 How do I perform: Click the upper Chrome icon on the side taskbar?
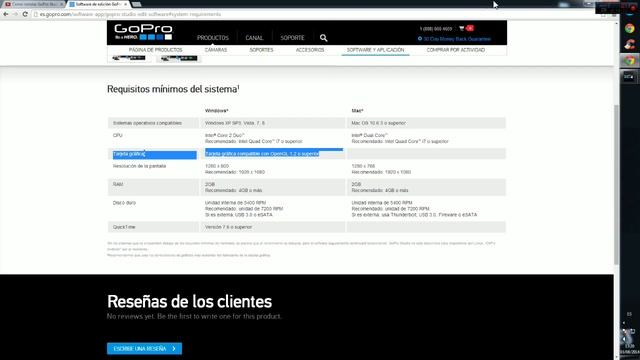click(x=630, y=28)
